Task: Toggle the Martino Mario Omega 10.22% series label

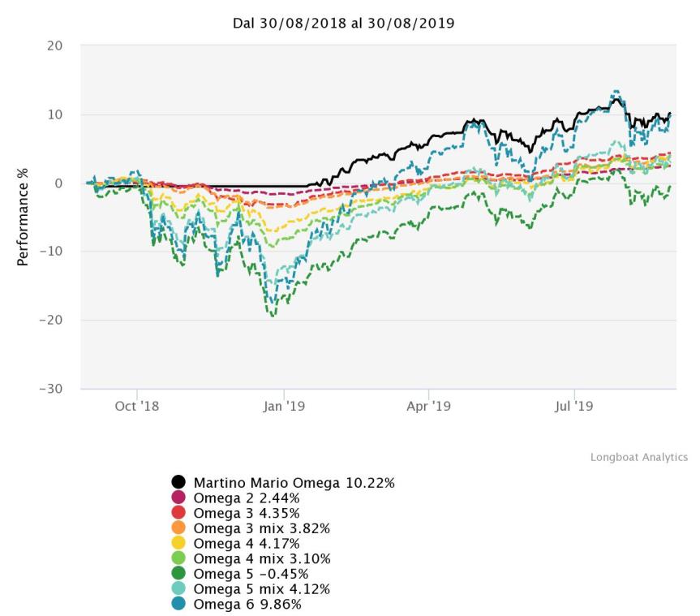Action: click(x=294, y=483)
